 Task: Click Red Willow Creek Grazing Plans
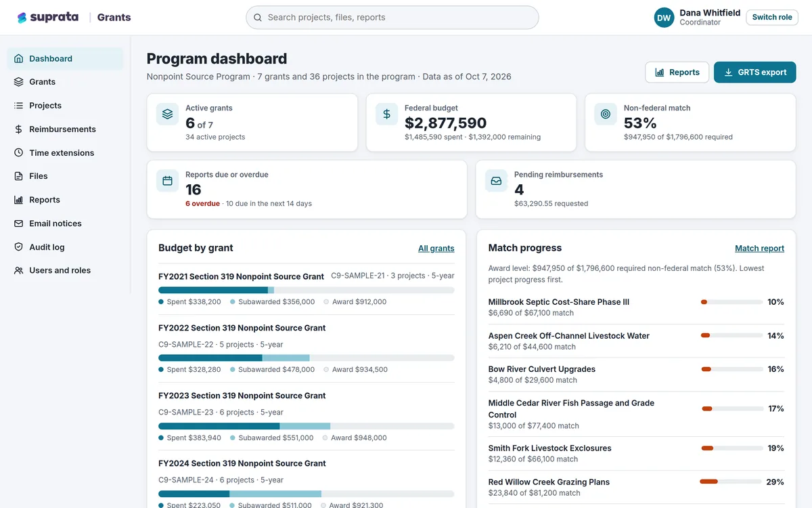(549, 482)
